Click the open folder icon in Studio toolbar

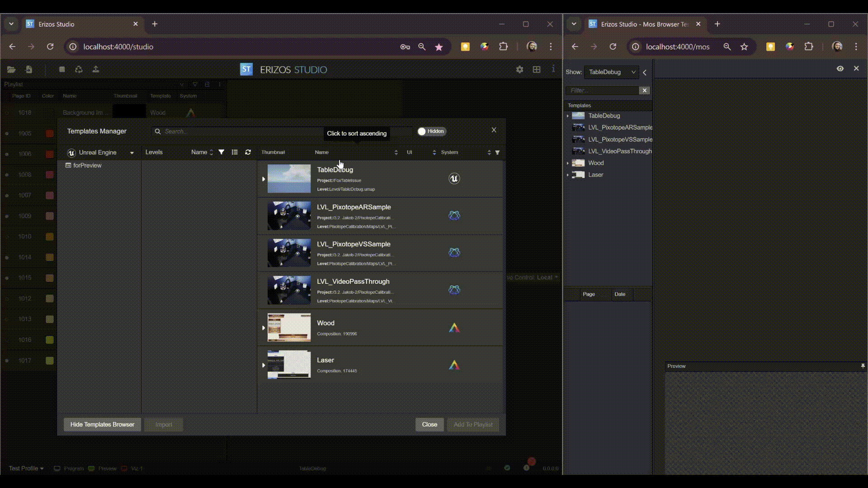[11, 70]
